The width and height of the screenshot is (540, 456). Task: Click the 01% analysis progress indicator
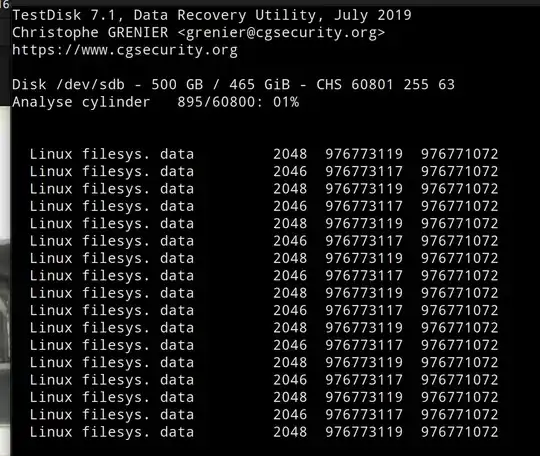click(x=286, y=102)
